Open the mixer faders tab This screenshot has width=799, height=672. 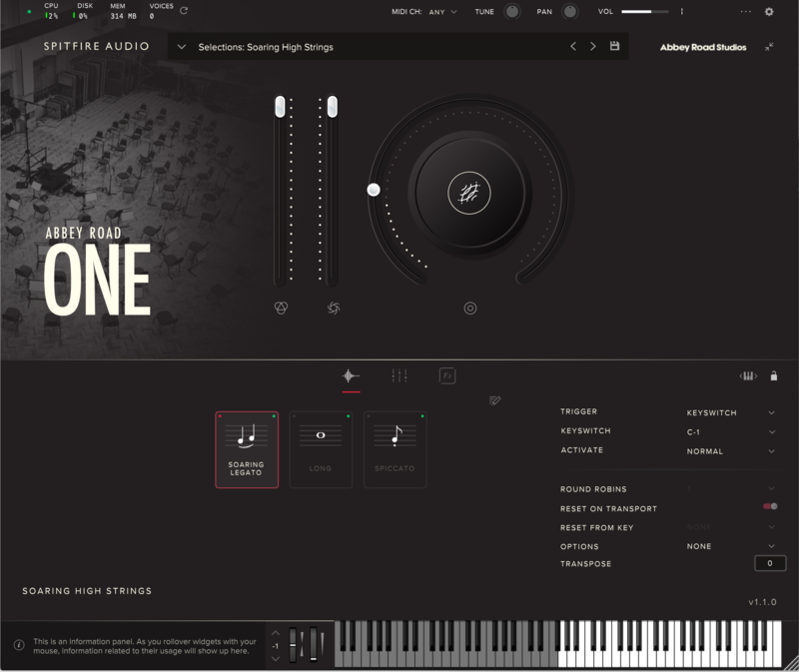[399, 376]
